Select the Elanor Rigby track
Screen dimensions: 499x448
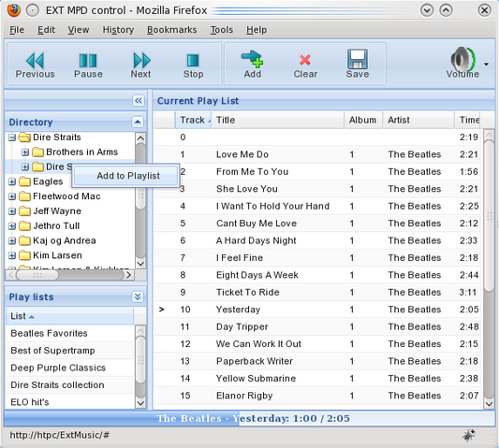point(317,396)
